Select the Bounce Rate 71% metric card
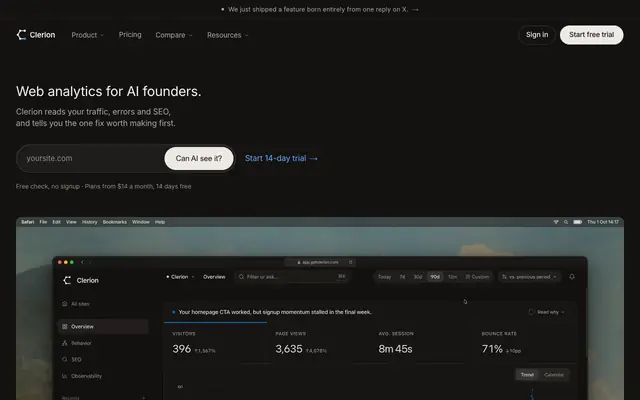This screenshot has width=640, height=400. [526, 342]
